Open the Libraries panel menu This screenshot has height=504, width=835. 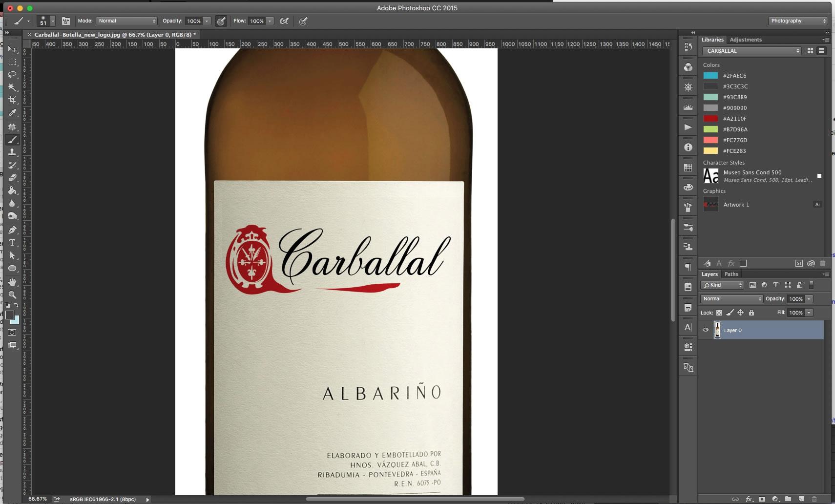826,40
